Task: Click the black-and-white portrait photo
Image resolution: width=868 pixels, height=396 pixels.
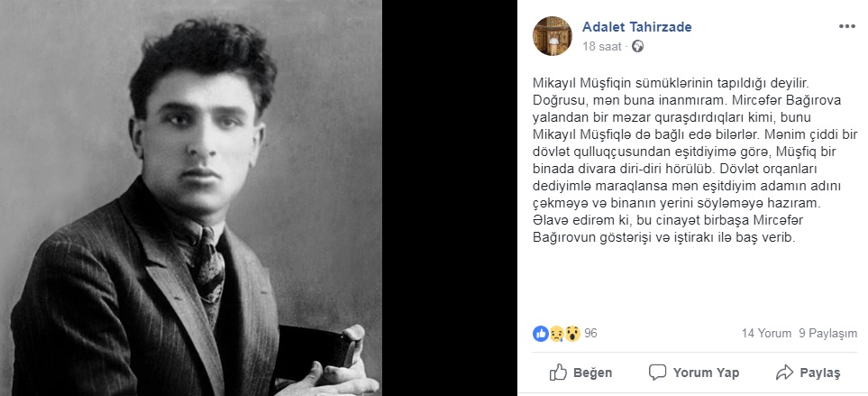Action: click(191, 198)
